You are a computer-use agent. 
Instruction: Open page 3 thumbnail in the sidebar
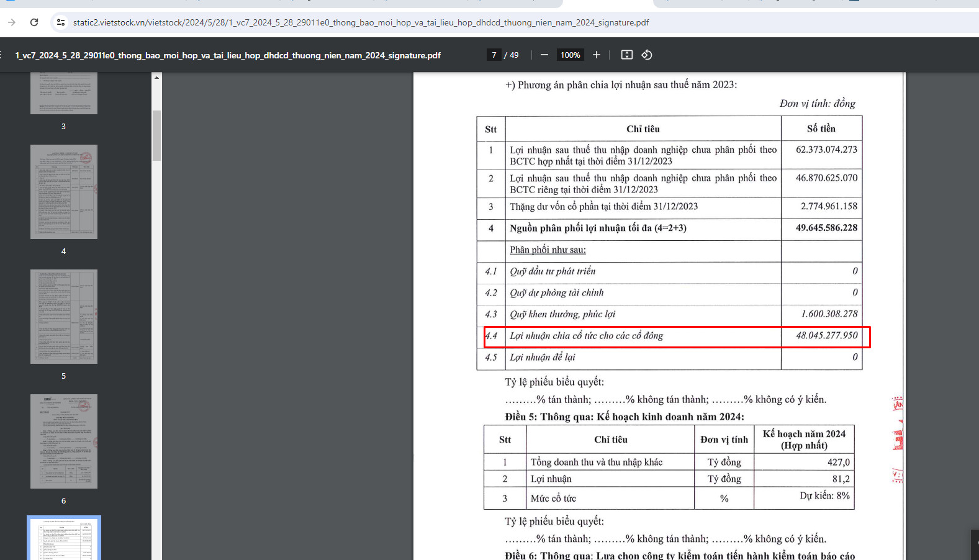pos(64,93)
